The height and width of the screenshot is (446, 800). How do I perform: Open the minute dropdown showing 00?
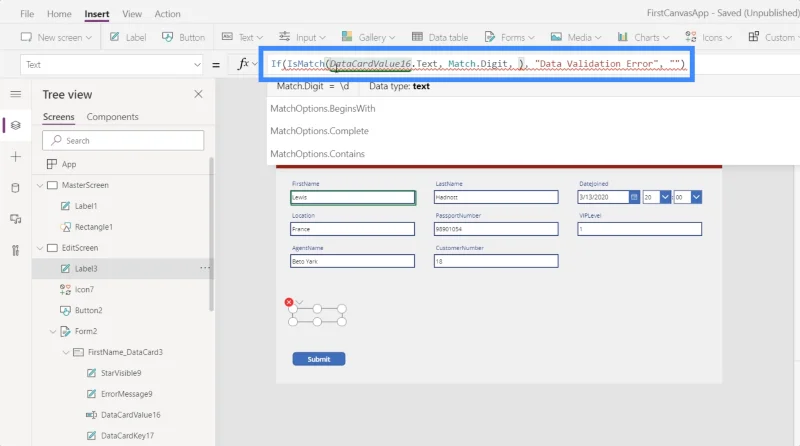coord(696,197)
